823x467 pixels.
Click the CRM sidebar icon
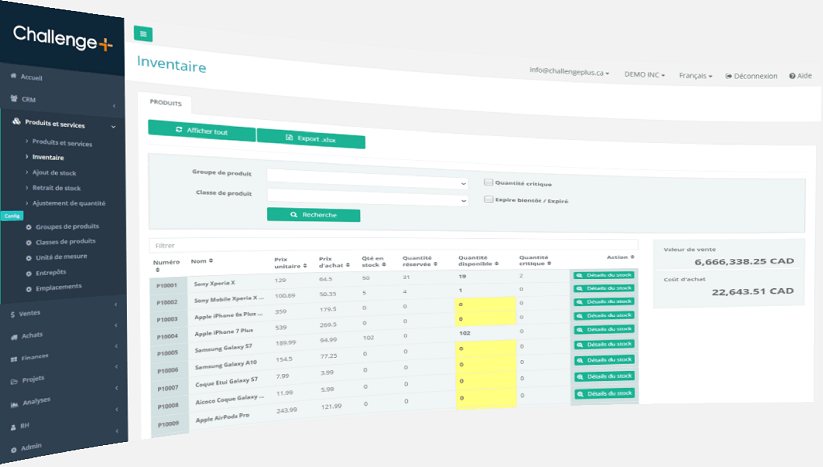[x=13, y=98]
